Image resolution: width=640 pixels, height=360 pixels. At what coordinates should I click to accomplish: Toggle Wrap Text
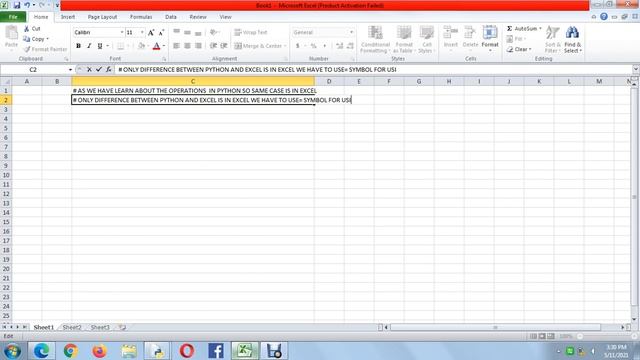tap(251, 32)
